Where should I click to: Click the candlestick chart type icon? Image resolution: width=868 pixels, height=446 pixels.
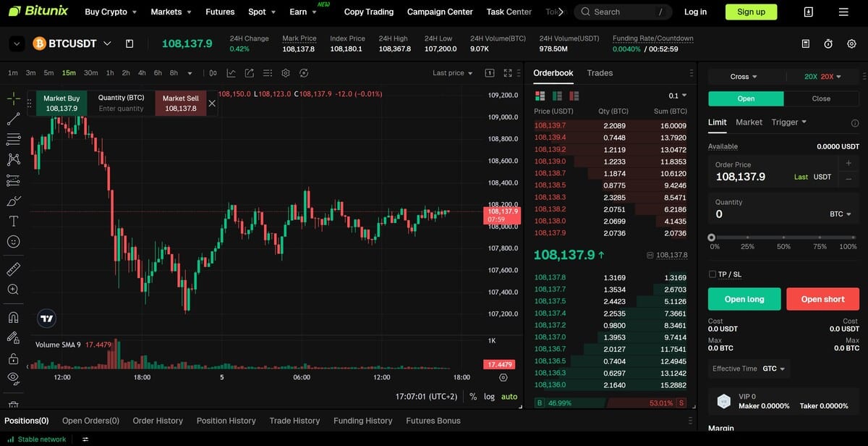213,73
